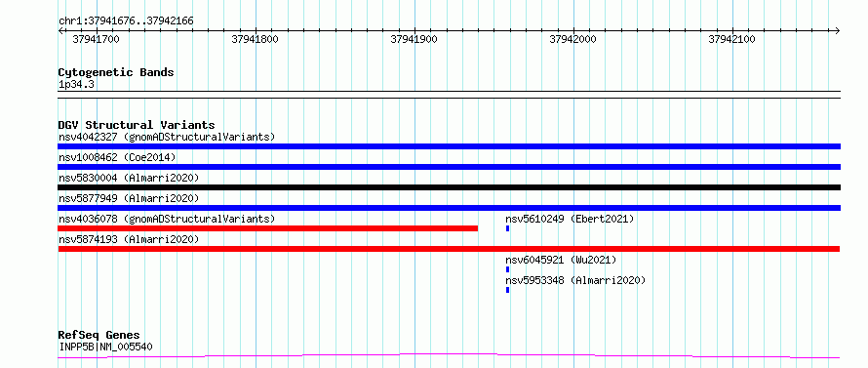Click small blue marker under nsv5953348
The height and width of the screenshot is (368, 868).
point(507,290)
